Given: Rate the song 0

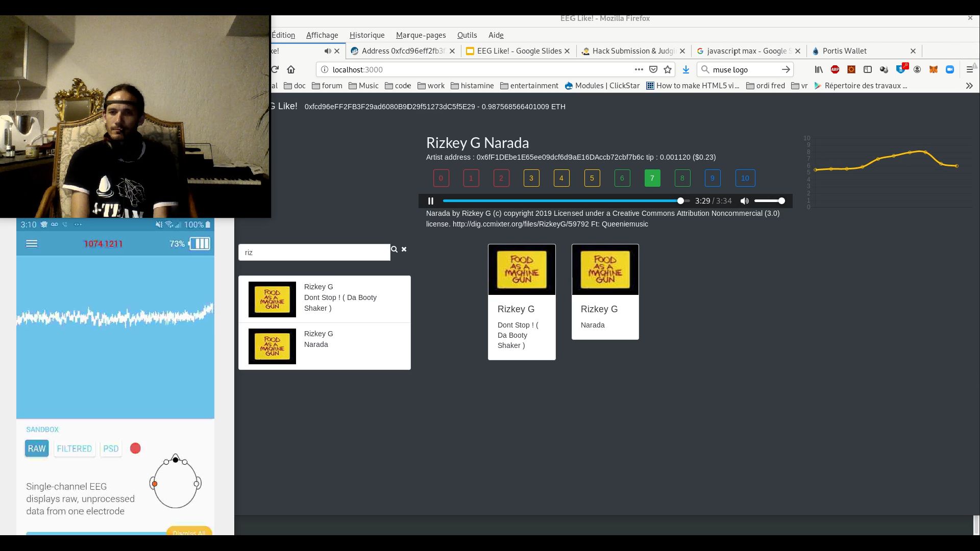Looking at the screenshot, I should (x=441, y=178).
